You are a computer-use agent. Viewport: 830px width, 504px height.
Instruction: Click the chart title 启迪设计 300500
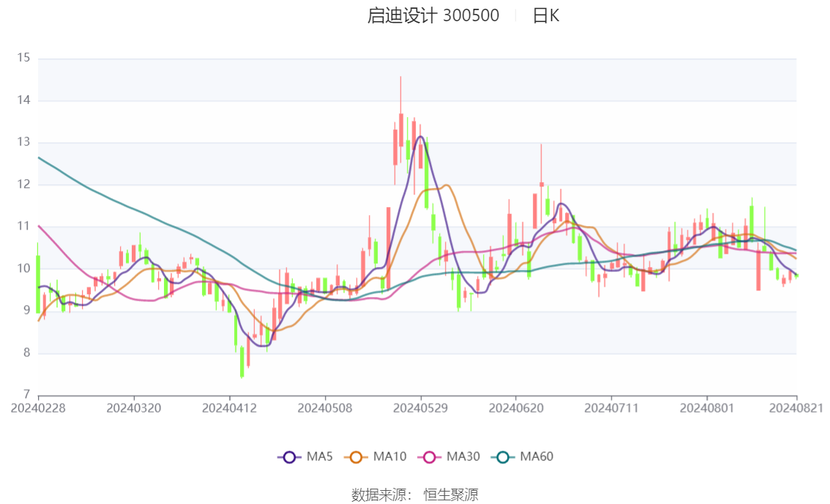[x=433, y=16]
